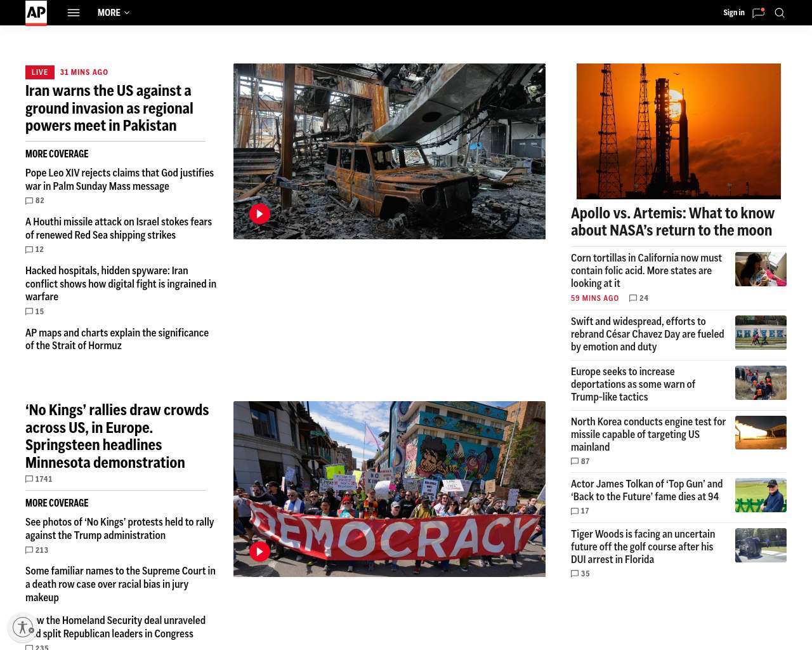View 213 comments on No Kings photos

click(x=37, y=550)
